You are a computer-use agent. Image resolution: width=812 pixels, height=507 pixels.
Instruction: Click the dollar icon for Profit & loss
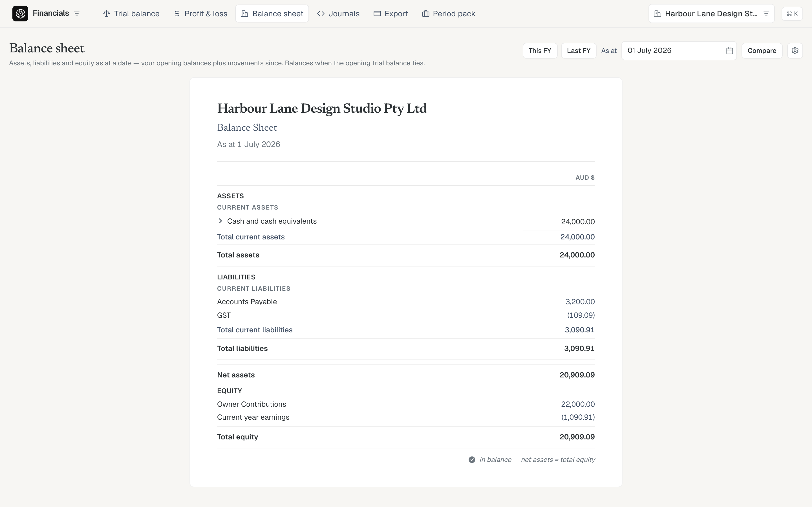[177, 14]
